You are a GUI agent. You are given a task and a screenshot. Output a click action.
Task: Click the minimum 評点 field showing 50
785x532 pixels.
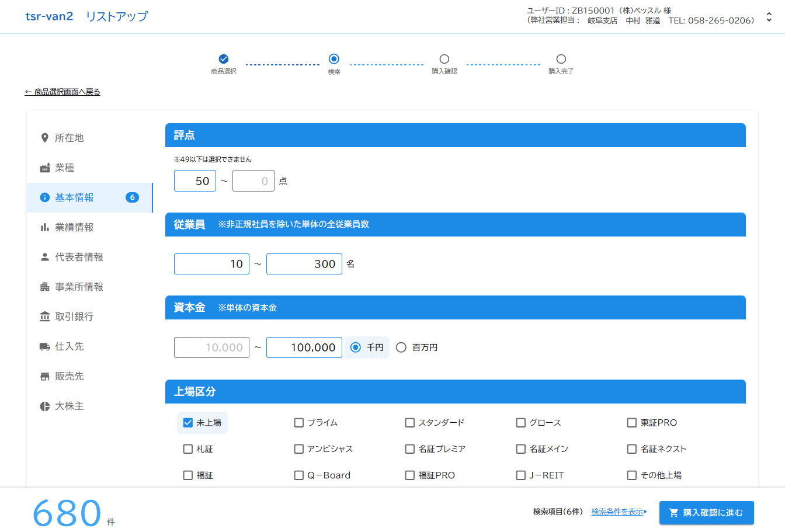[x=195, y=181]
